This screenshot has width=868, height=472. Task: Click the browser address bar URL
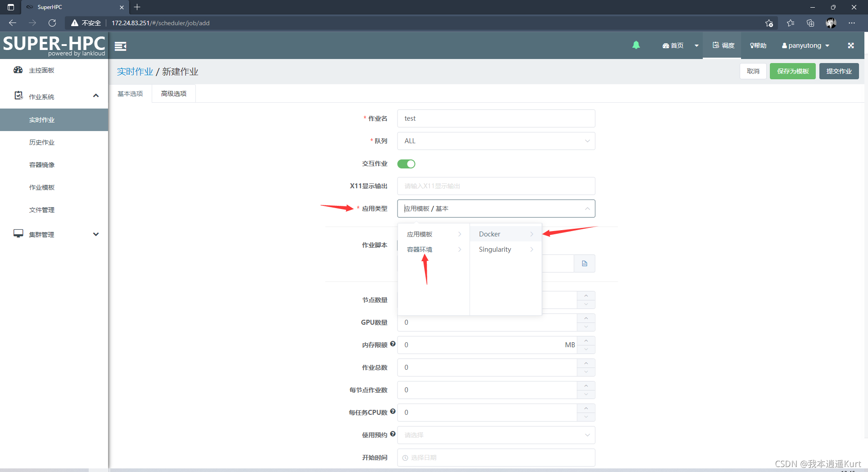click(x=160, y=23)
